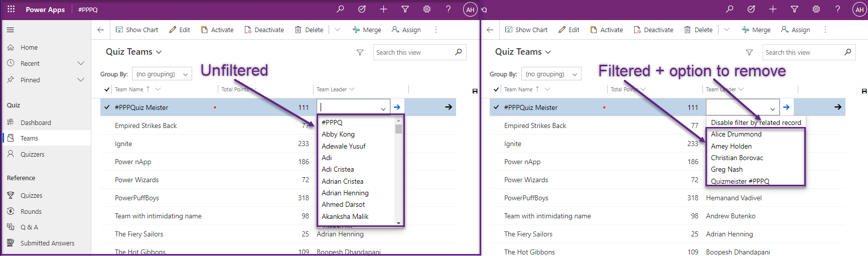Open Dashboard in the sidebar
The image size is (868, 256).
click(x=36, y=122)
